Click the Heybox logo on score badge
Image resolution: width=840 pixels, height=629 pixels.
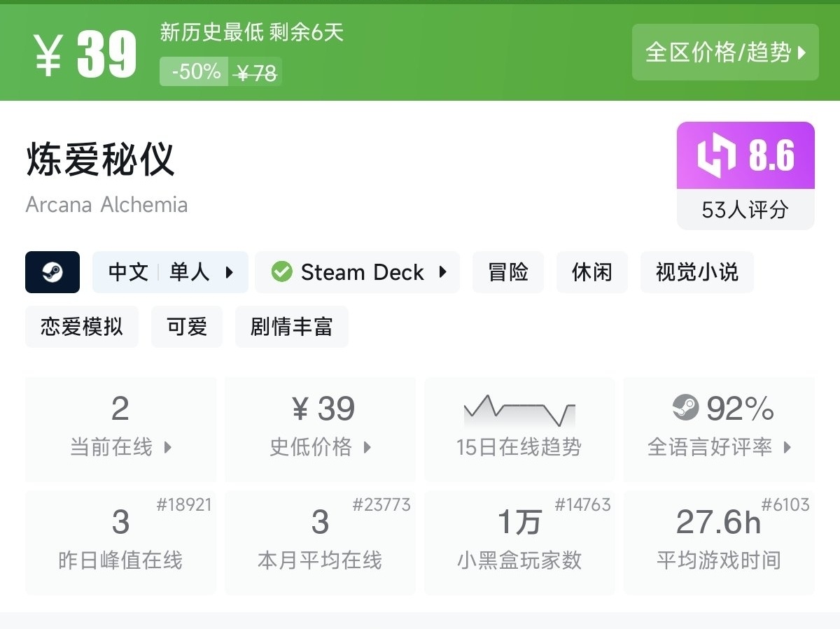[x=716, y=155]
